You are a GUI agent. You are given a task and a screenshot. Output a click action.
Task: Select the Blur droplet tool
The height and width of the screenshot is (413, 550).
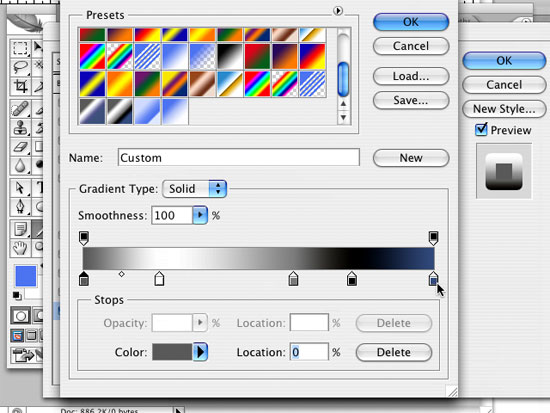click(20, 165)
